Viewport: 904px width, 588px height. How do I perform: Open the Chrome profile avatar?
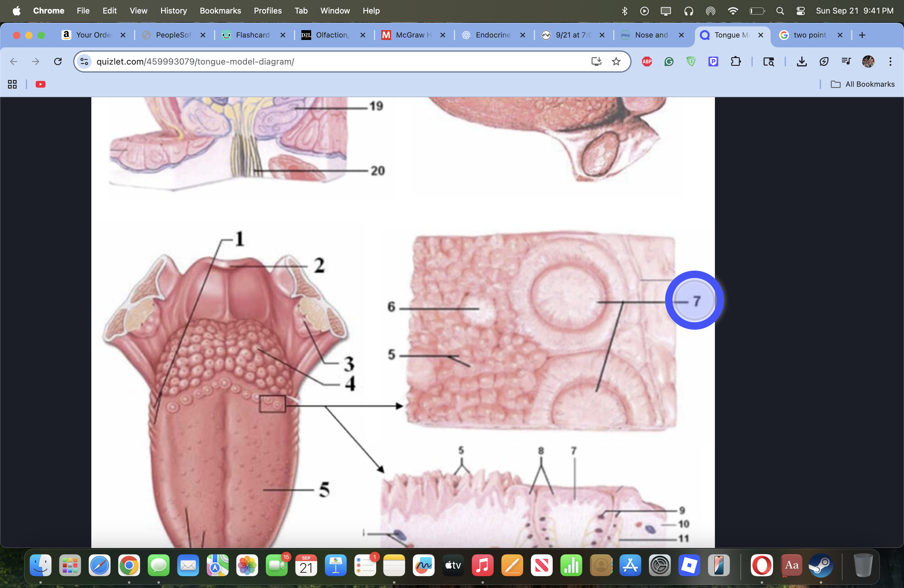point(868,62)
